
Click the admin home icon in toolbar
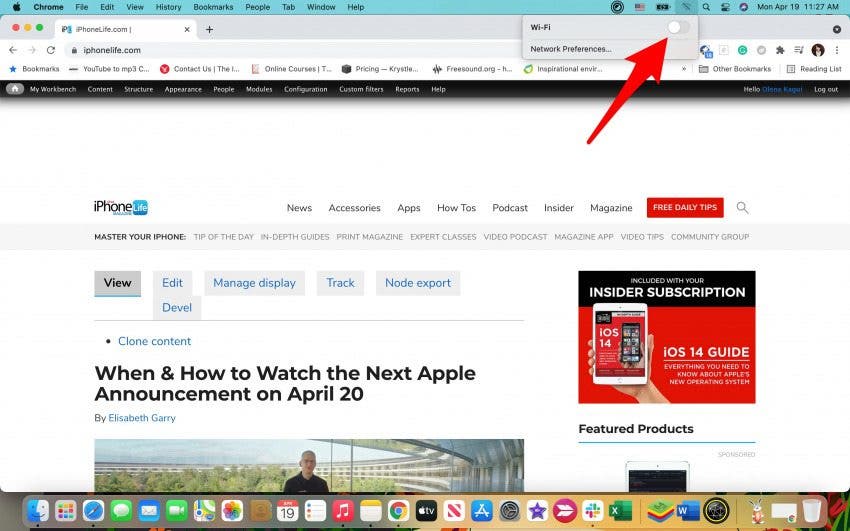tap(15, 89)
